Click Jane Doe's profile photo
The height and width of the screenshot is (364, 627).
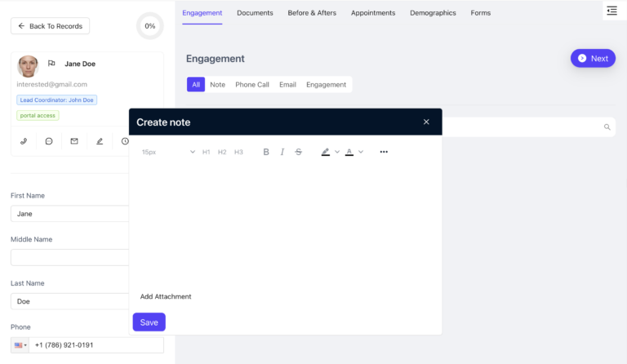pyautogui.click(x=28, y=66)
